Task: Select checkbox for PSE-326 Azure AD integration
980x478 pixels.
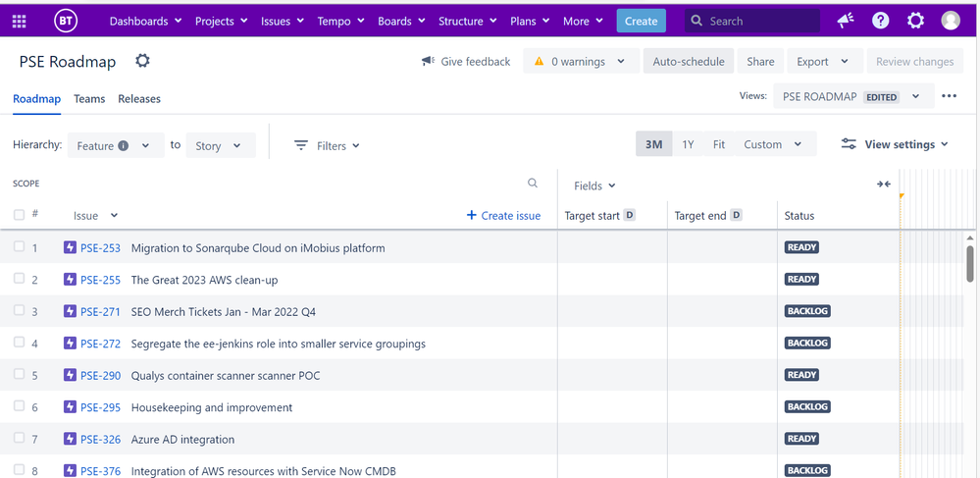Action: [x=19, y=439]
